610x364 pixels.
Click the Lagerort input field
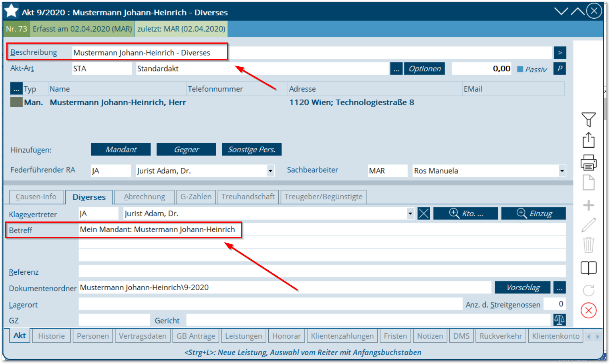tap(271, 304)
